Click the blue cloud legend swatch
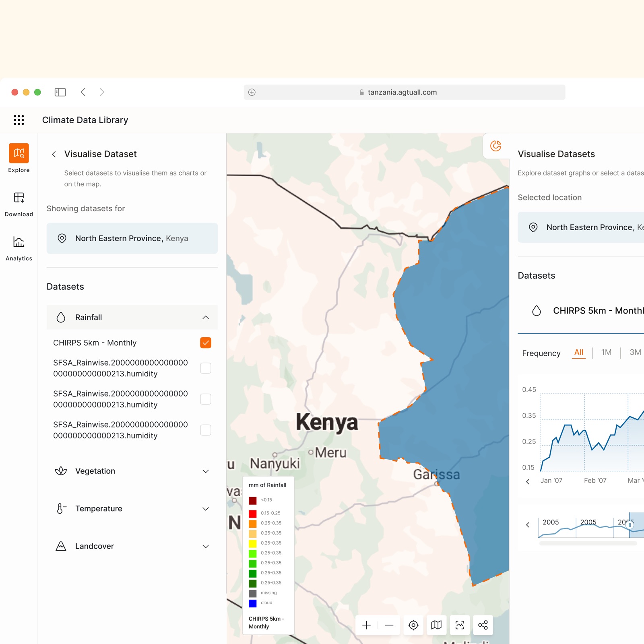 (x=253, y=603)
